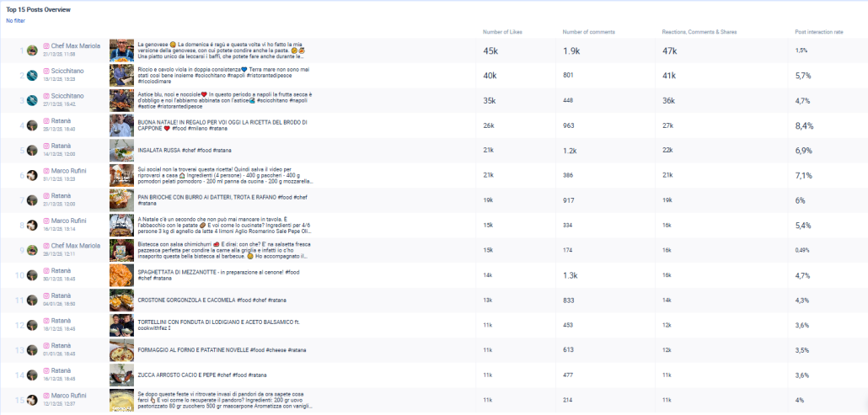Open Spaghettata di Mezzanotte post thumbnail
Image resolution: width=868 pixels, height=415 pixels.
(x=122, y=275)
